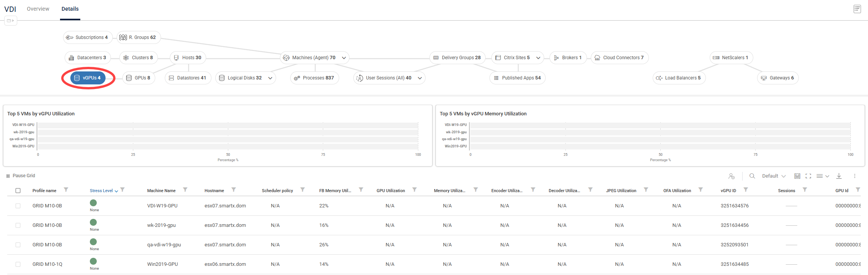Select the Win2019-GPU row checkbox
Screen dimensions: 868x275
18,264
